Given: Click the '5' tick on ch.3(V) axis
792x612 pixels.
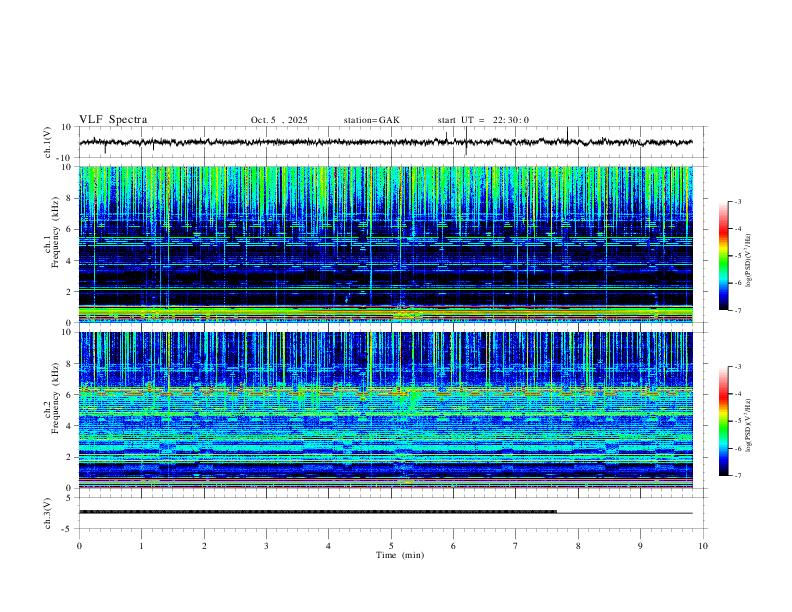Looking at the screenshot, I should pos(70,498).
